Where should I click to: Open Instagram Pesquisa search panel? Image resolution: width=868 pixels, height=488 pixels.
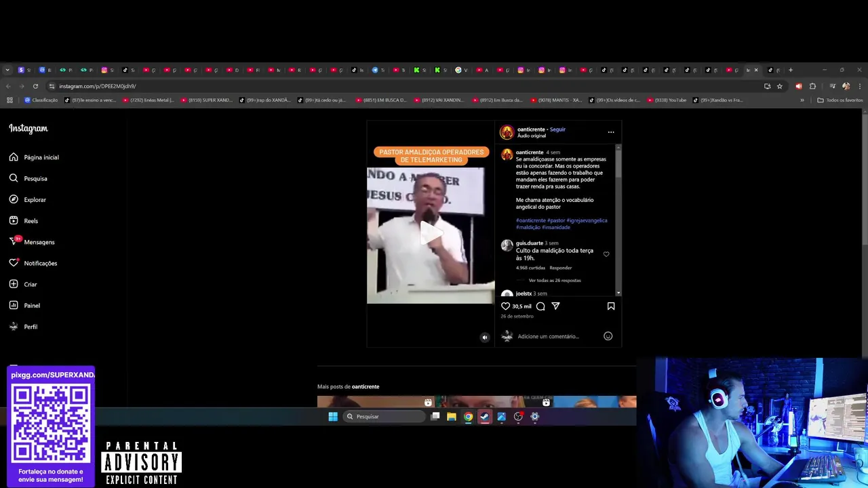point(28,178)
